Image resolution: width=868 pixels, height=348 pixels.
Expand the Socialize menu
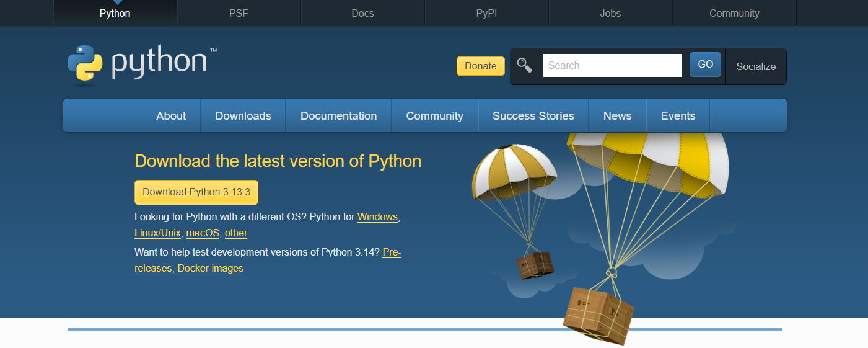(755, 66)
